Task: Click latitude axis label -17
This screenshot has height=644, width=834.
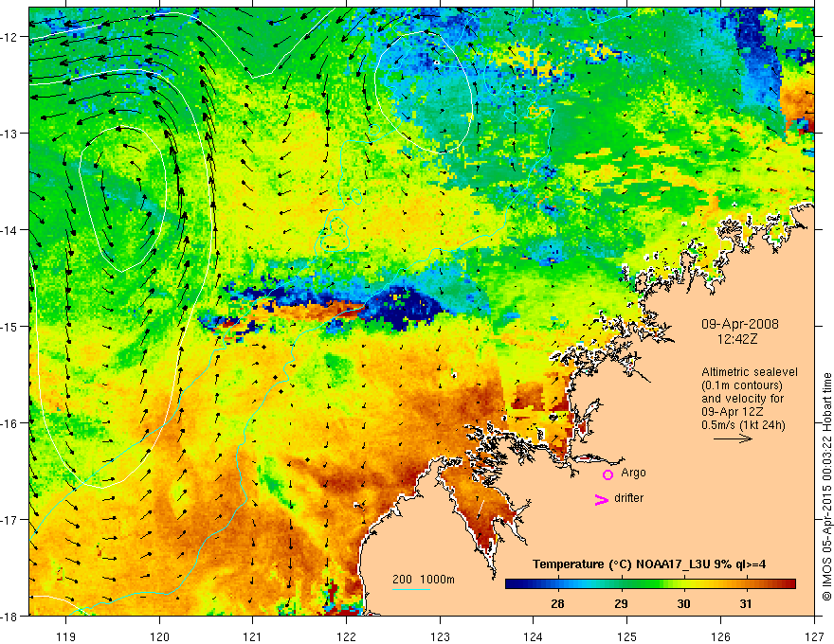Action: tap(9, 519)
